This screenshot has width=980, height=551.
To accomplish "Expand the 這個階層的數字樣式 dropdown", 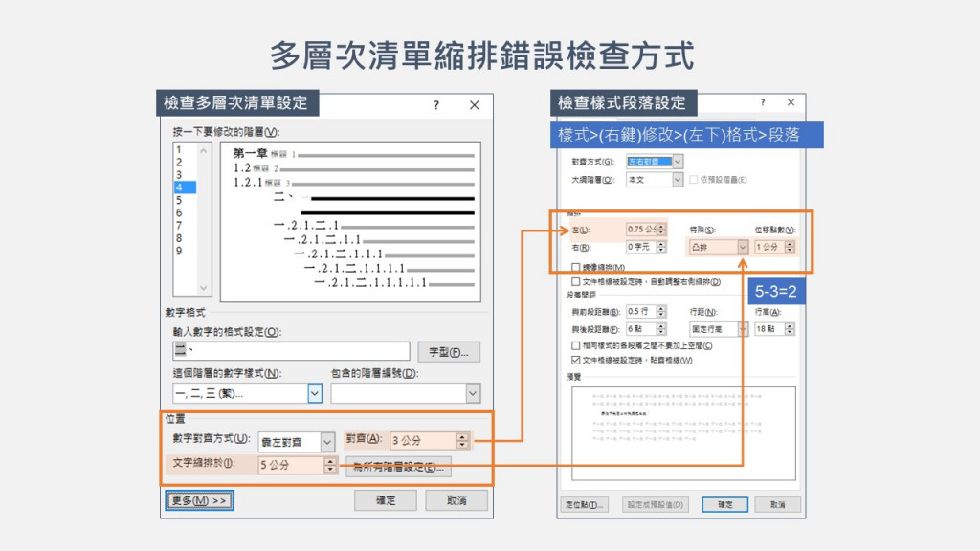I will point(315,393).
